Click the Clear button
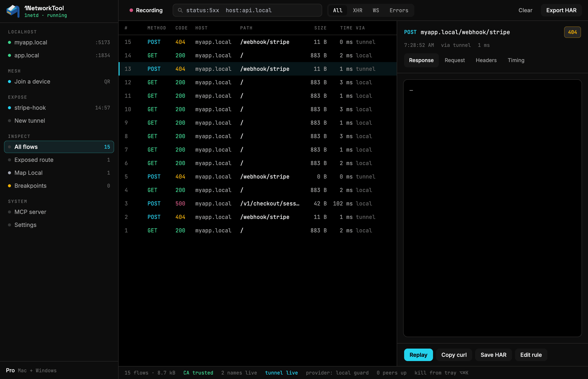Screen dimensions: 588x379 coord(525,10)
